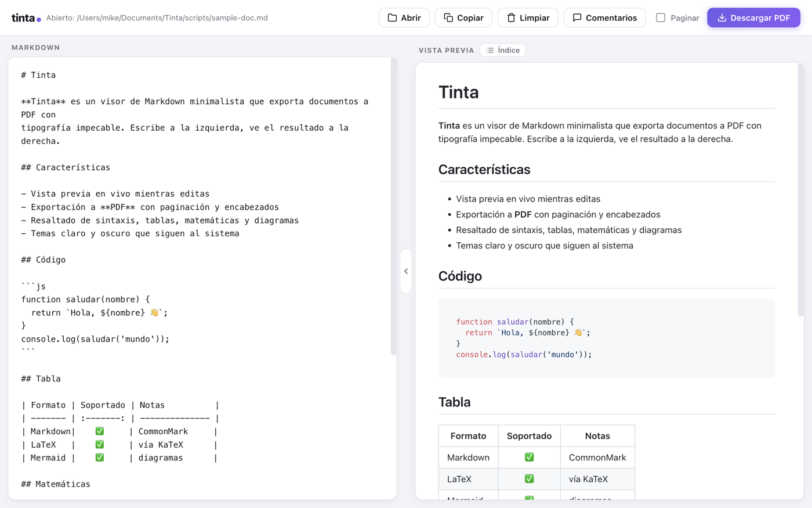Click the Descargar PDF button
The image size is (812, 508).
coord(753,17)
